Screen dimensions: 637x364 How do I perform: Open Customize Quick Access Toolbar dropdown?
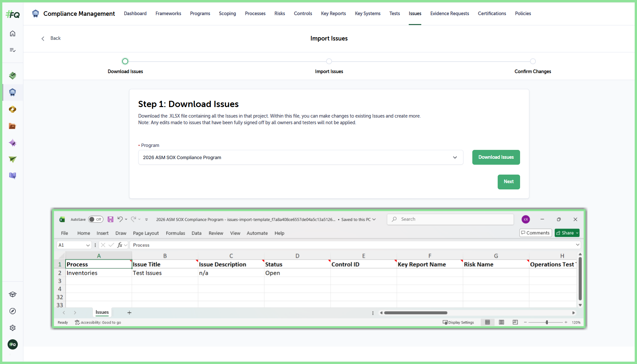147,219
